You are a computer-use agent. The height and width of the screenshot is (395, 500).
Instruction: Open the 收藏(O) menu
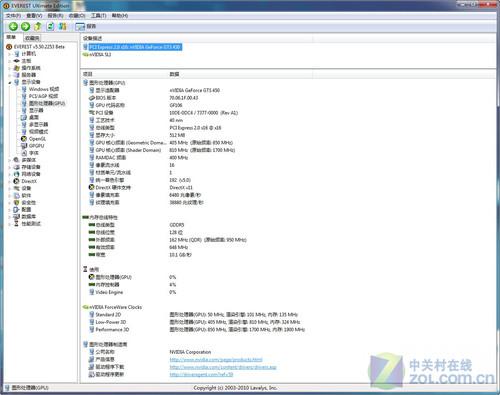coord(77,16)
